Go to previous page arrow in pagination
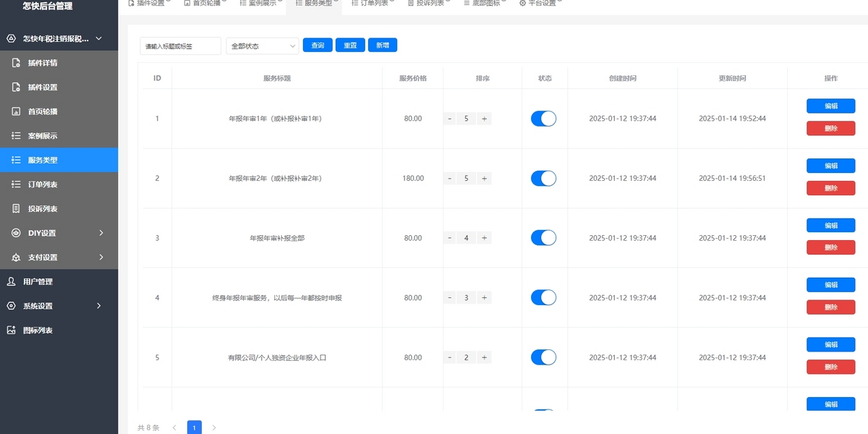Viewport: 868px width, 434px height. [174, 427]
